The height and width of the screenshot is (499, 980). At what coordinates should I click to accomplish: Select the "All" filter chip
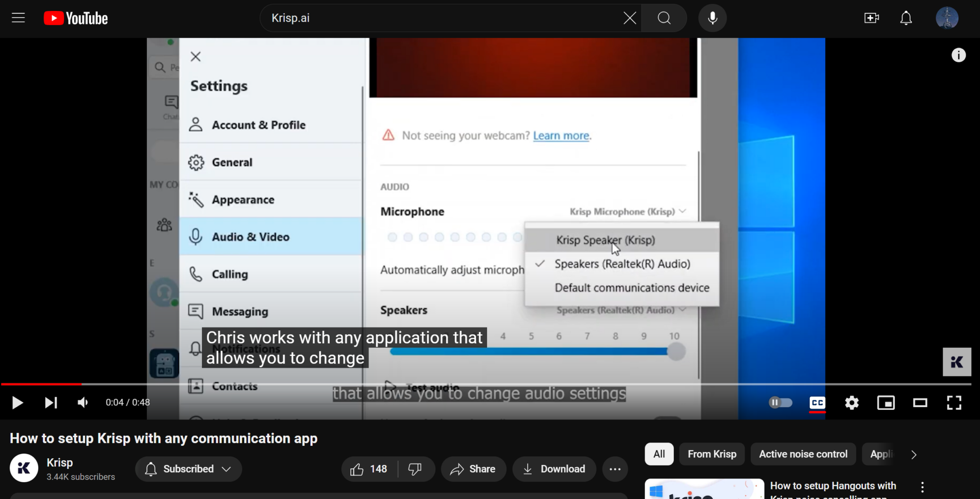point(658,454)
